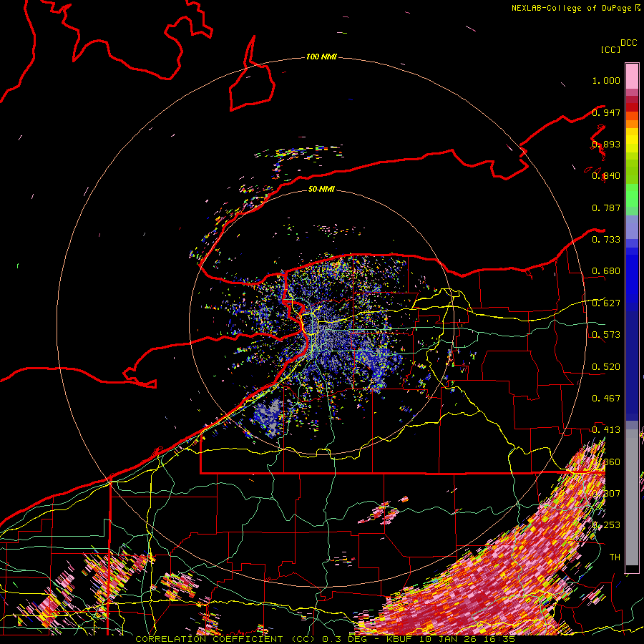Click the 0.947 legend value
The width and height of the screenshot is (644, 644).
[606, 112]
